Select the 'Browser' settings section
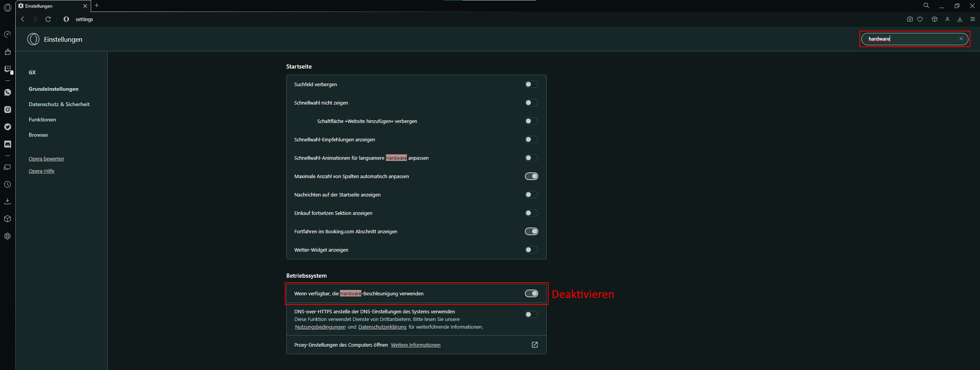 pos(38,134)
